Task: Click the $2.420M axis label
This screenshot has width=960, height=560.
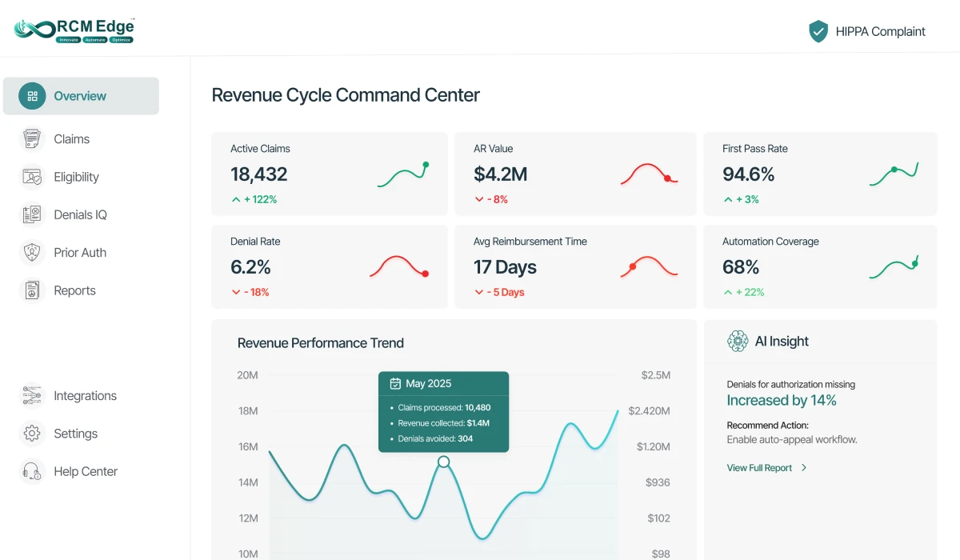Action: (650, 411)
